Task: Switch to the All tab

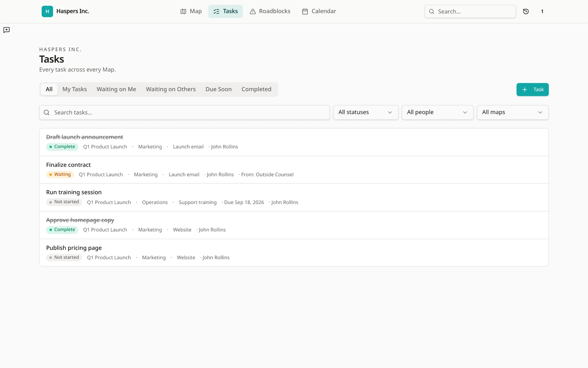Action: tap(49, 89)
